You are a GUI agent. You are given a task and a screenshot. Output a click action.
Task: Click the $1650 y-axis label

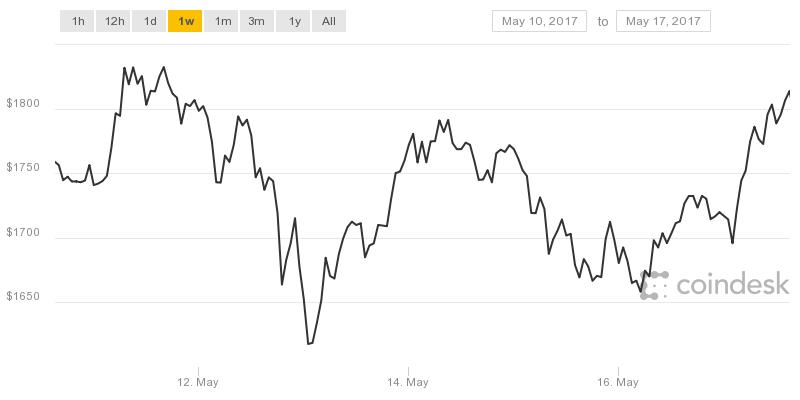click(27, 302)
